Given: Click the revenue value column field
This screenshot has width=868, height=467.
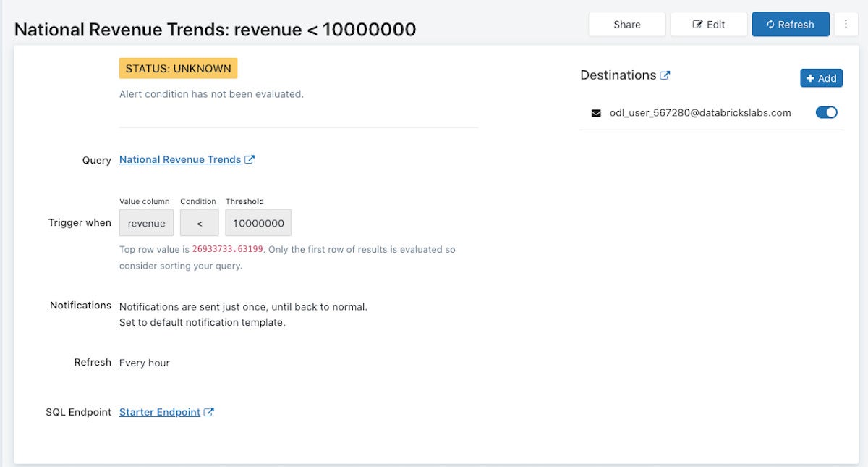Looking at the screenshot, I should 146,223.
